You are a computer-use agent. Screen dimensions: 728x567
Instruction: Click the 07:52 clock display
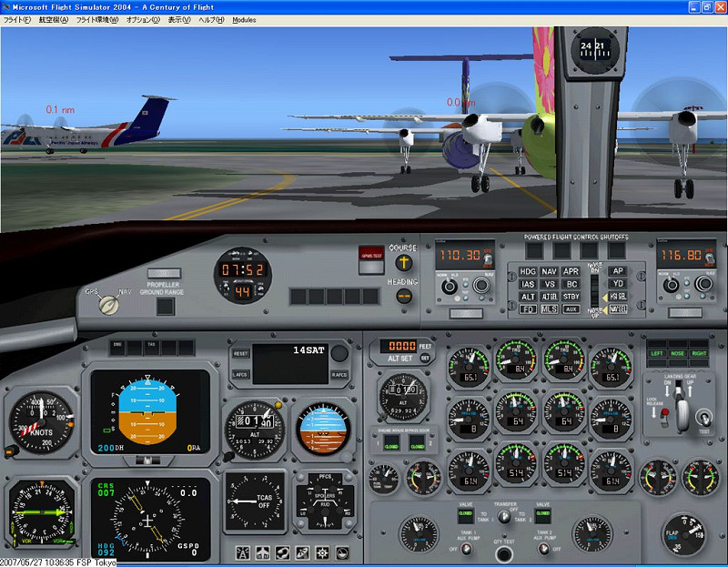point(242,269)
